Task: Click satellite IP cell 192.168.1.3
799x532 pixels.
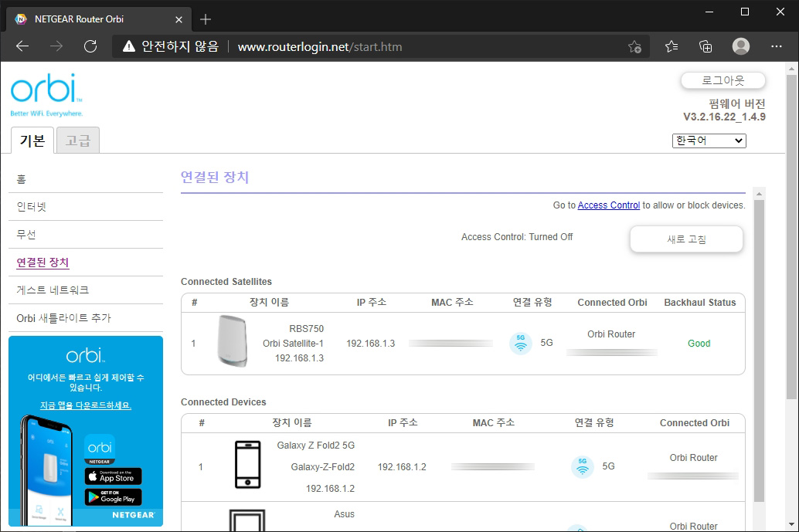Action: click(370, 344)
